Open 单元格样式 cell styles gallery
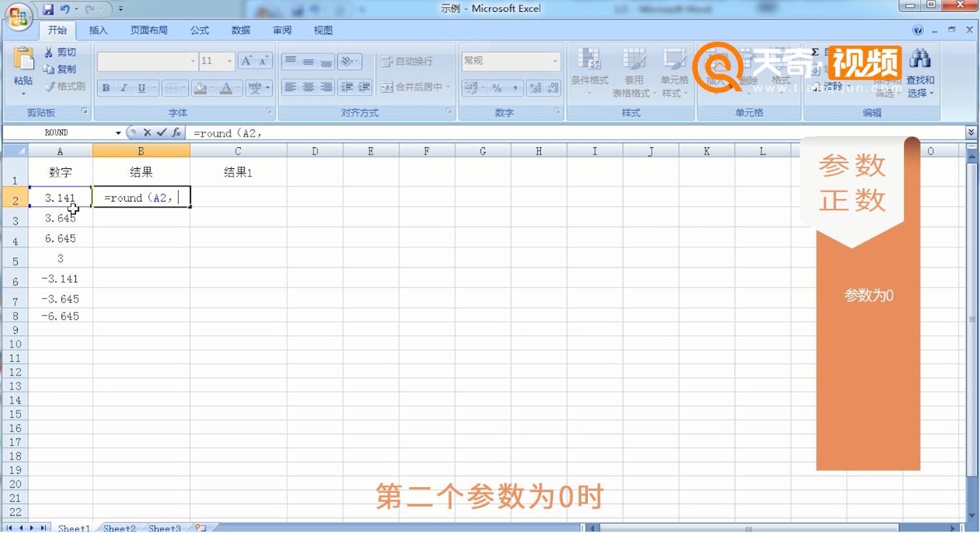This screenshot has width=980, height=533. pos(674,72)
